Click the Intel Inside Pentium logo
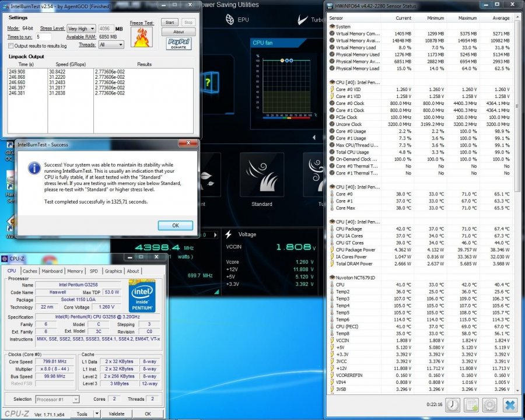This screenshot has width=525, height=420. 142,296
